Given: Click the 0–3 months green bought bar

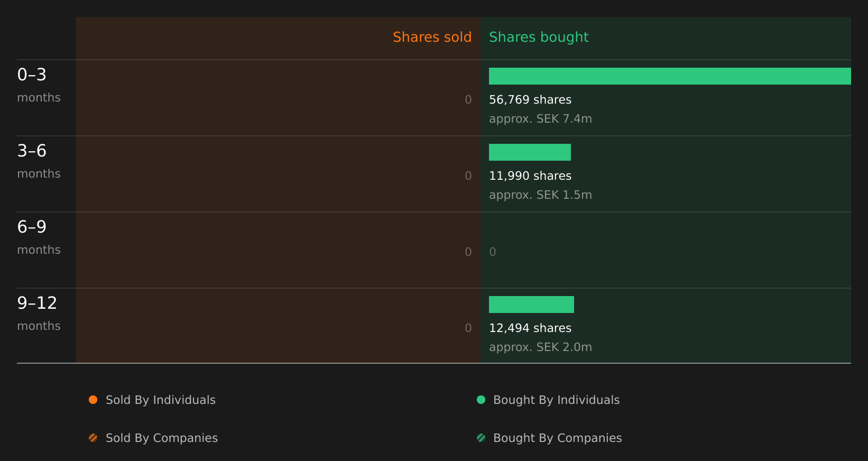Looking at the screenshot, I should (x=670, y=76).
